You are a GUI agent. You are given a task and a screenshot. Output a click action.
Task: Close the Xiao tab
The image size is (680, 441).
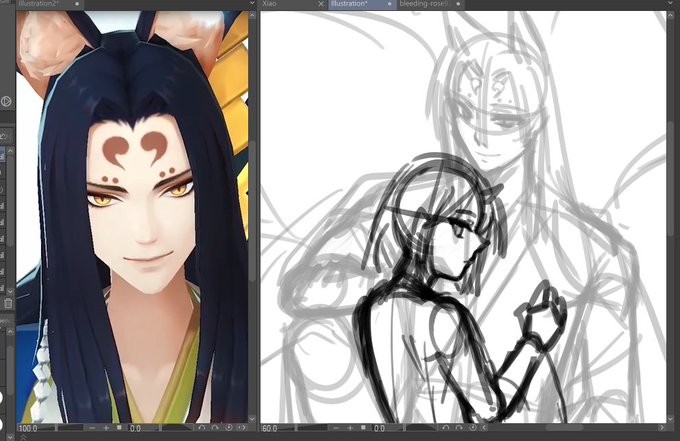321,3
